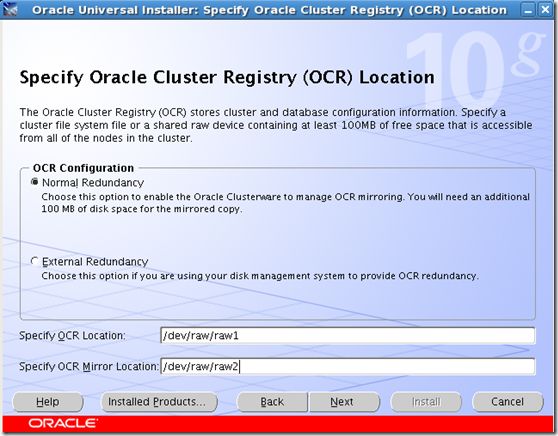Select the External Redundancy option
Screen dimensions: 558x436
coord(35,261)
